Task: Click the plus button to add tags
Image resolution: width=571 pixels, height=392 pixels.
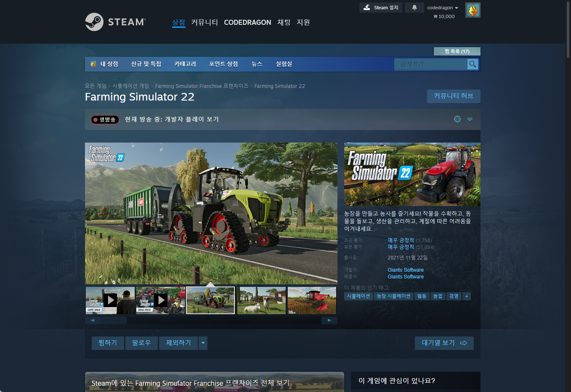Action: [466, 296]
